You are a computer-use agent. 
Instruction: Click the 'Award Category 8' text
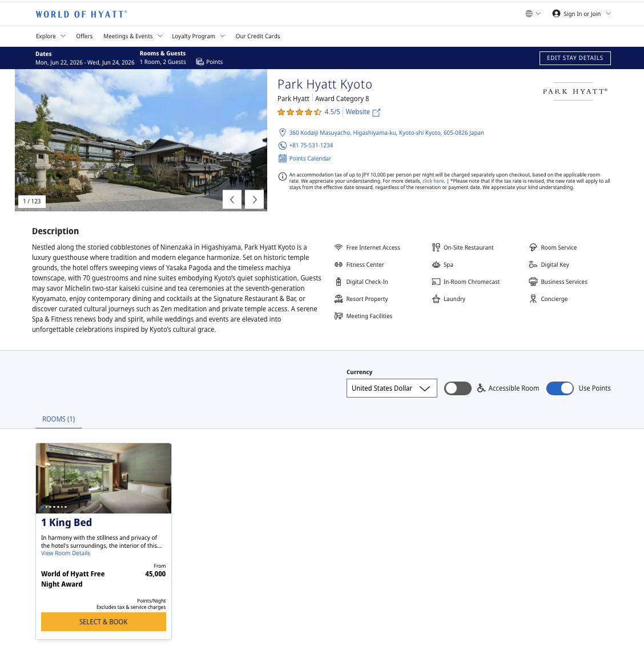pos(342,99)
